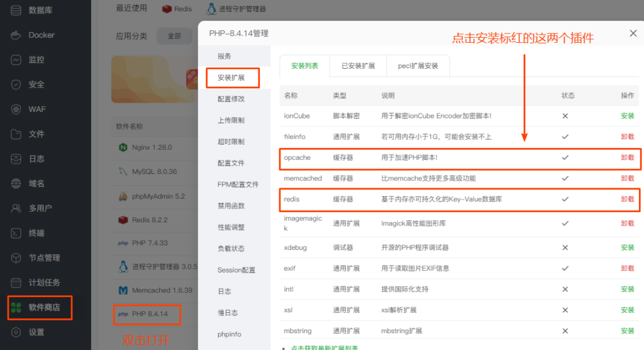Open the 日志 log icon in sidebar
644x350 pixels.
[x=16, y=159]
